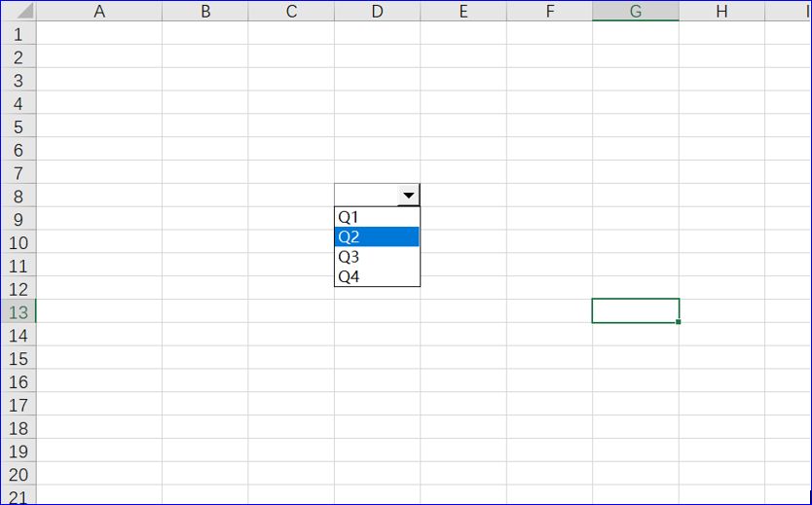Click the fill handle of cell G13
Viewport: 812px width, 505px height.
(x=679, y=322)
